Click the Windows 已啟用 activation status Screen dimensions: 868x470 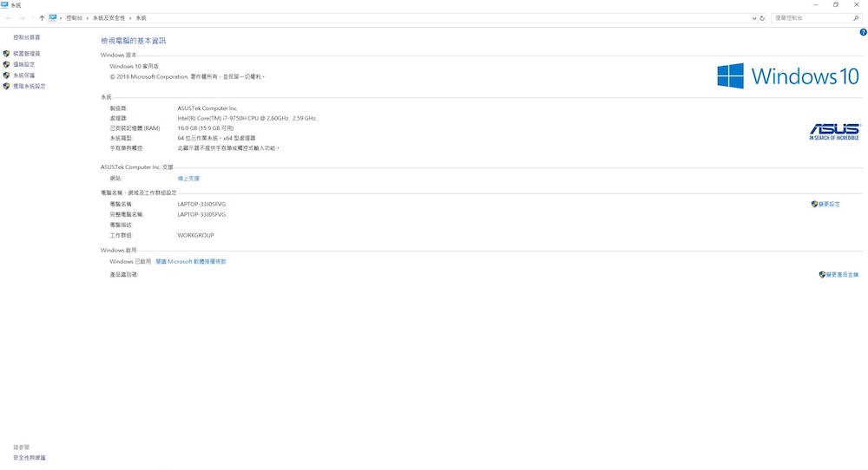coord(130,262)
